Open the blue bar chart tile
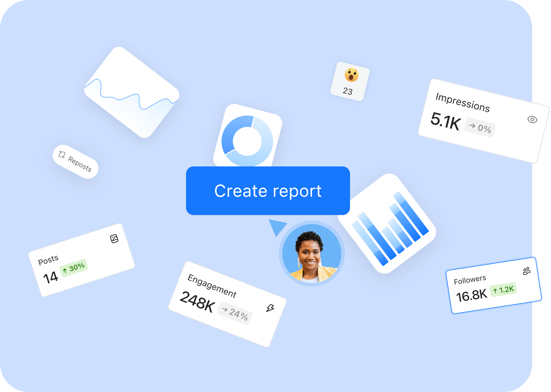 click(x=387, y=224)
